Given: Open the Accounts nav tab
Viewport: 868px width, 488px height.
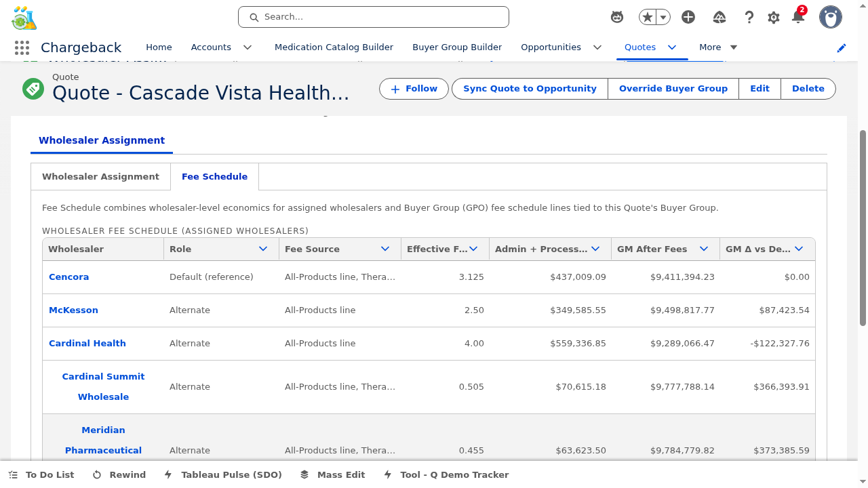Looking at the screenshot, I should (x=211, y=47).
